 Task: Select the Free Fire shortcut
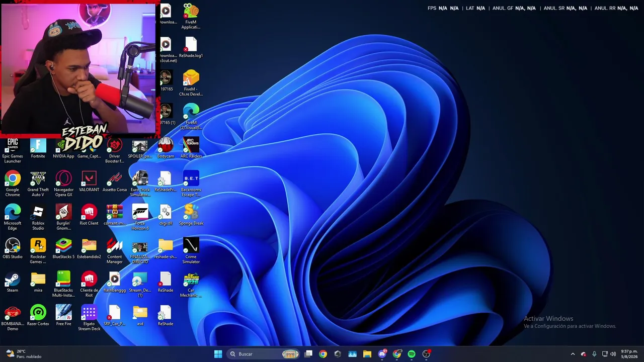(x=63, y=316)
